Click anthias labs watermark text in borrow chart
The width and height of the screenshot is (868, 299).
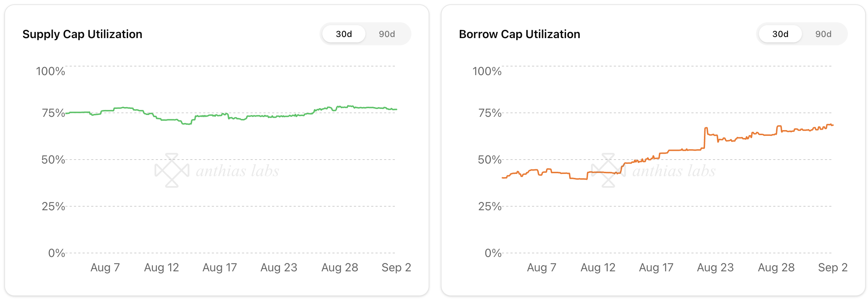[x=674, y=171]
